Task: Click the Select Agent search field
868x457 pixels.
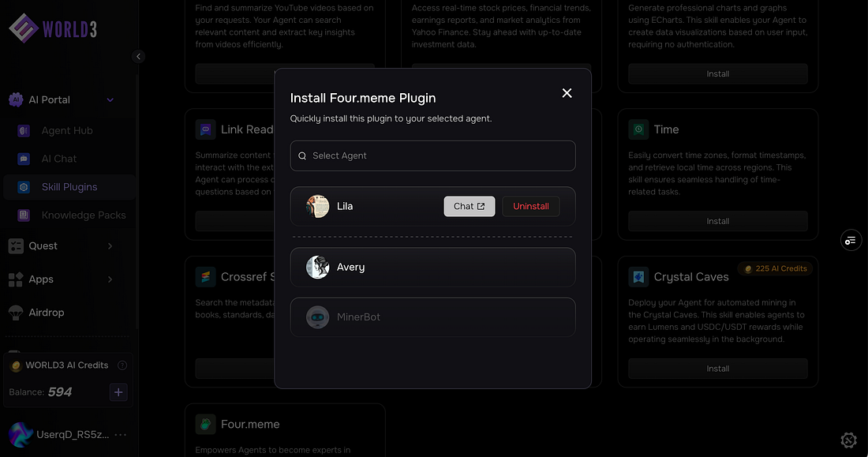Action: [432, 155]
